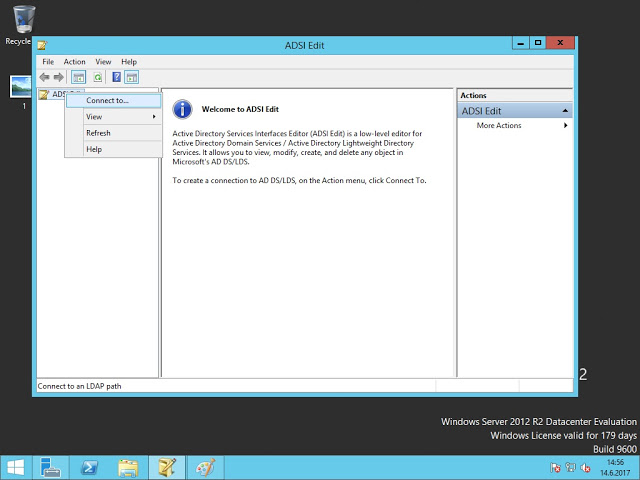
Task: Select Refresh from the context menu
Action: tap(98, 133)
